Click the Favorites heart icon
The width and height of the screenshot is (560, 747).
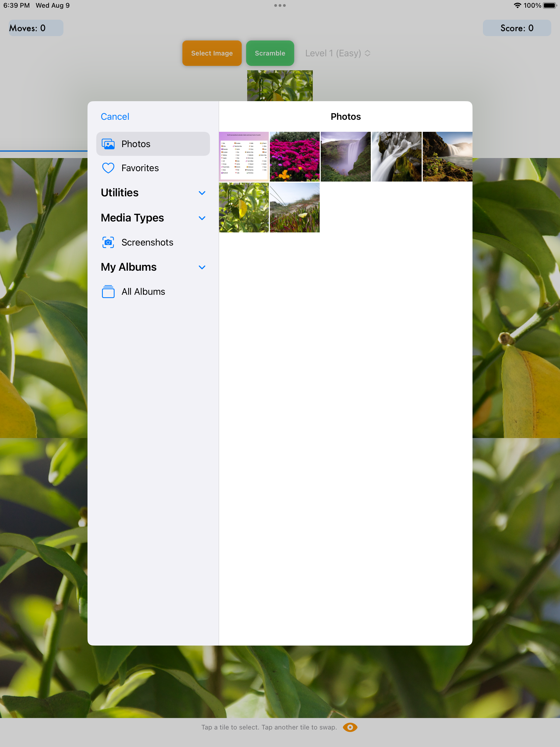108,168
